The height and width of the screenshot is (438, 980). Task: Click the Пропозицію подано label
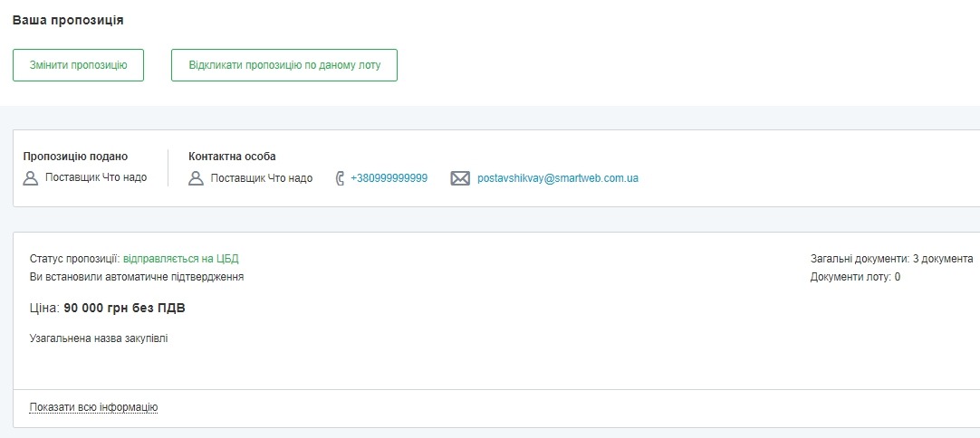pos(75,157)
